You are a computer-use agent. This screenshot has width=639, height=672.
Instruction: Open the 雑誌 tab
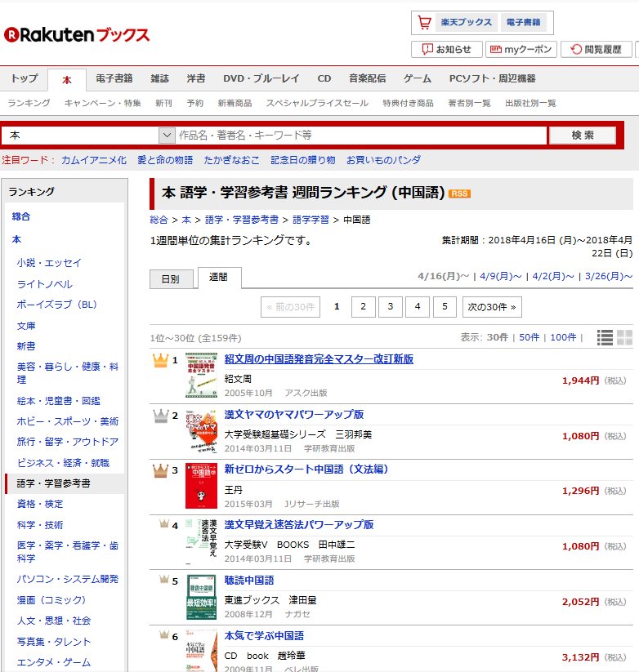pyautogui.click(x=159, y=78)
